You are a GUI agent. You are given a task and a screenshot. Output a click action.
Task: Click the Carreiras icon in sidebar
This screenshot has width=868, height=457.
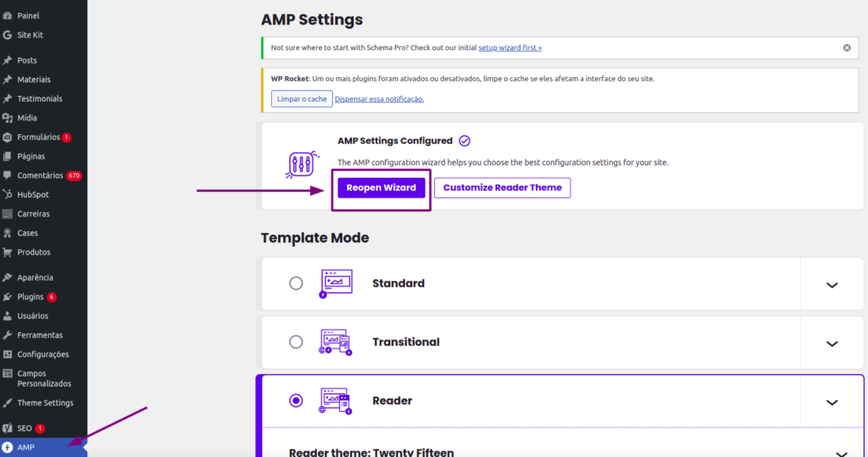click(7, 214)
